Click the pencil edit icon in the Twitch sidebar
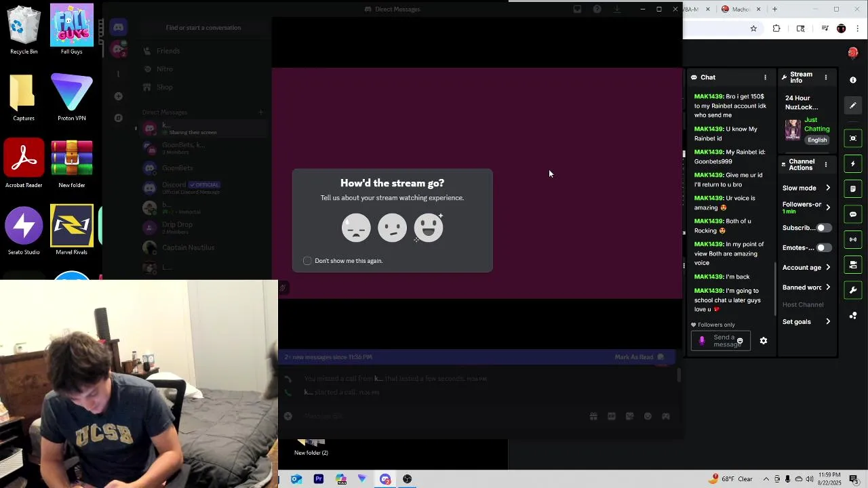 (853, 105)
